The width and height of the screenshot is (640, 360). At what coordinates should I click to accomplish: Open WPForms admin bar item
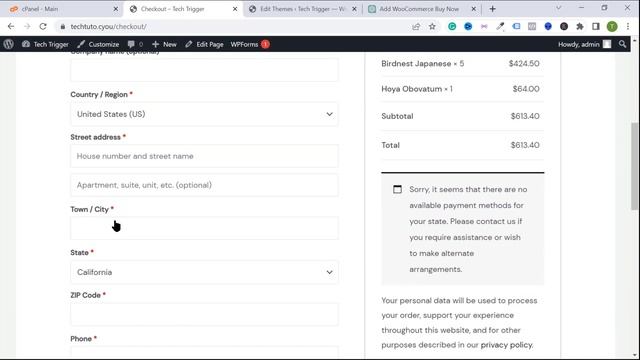point(250,44)
